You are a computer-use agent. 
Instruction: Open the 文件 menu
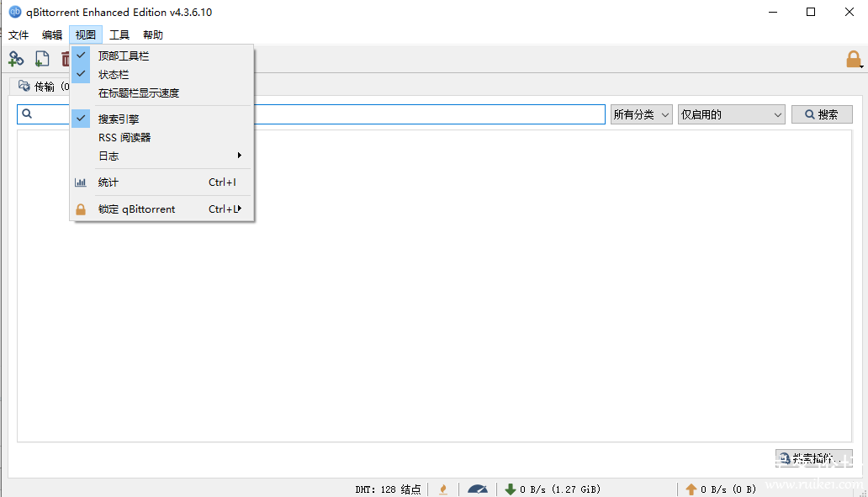pyautogui.click(x=19, y=34)
